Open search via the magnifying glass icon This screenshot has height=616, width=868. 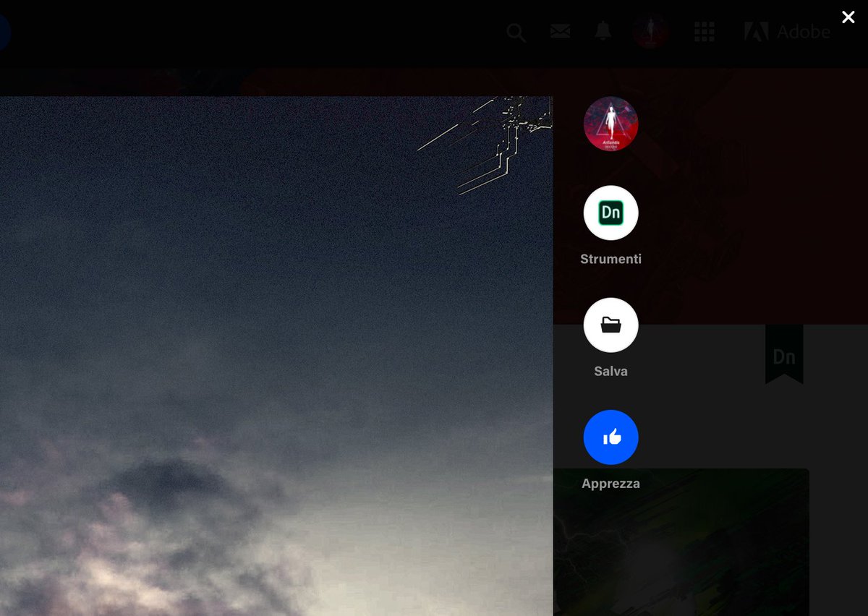[x=516, y=33]
